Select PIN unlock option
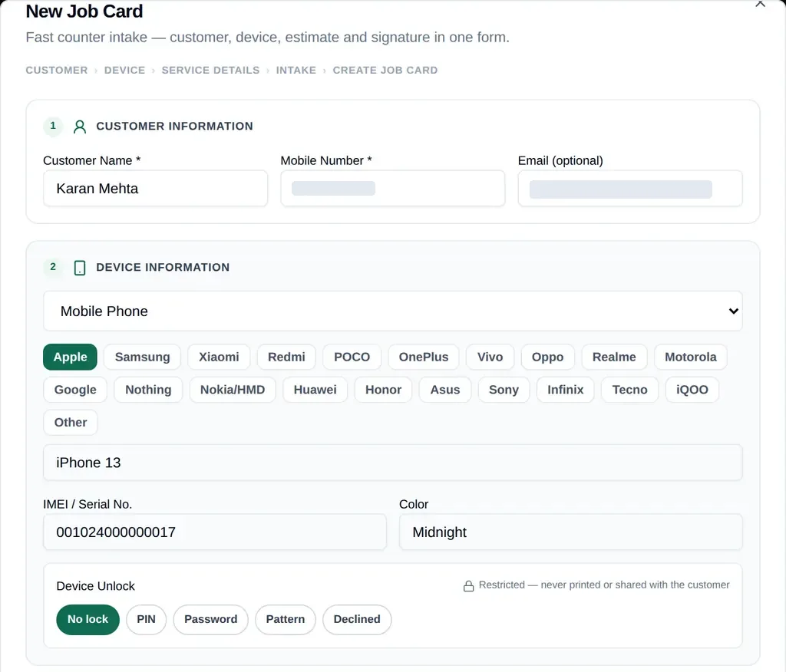The image size is (786, 672). point(147,619)
